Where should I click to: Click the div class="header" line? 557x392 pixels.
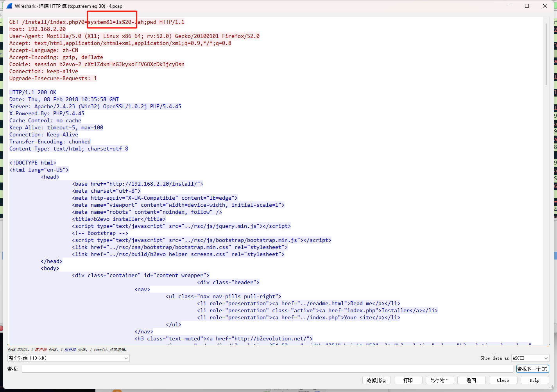click(228, 282)
